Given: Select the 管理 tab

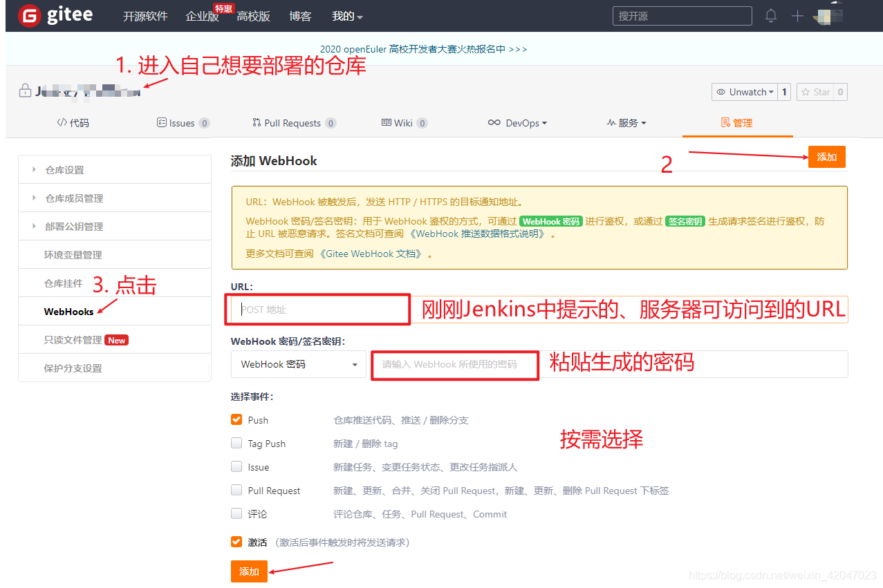Looking at the screenshot, I should coord(737,123).
